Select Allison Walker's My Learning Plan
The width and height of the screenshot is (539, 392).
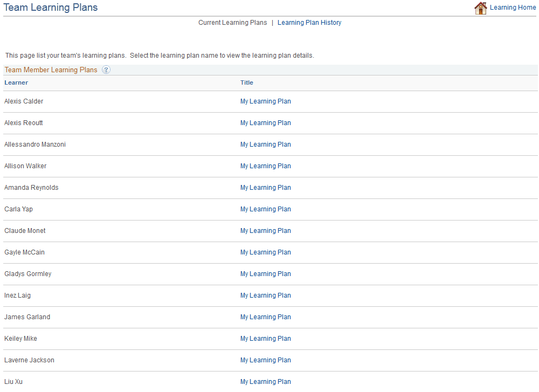pyautogui.click(x=265, y=166)
